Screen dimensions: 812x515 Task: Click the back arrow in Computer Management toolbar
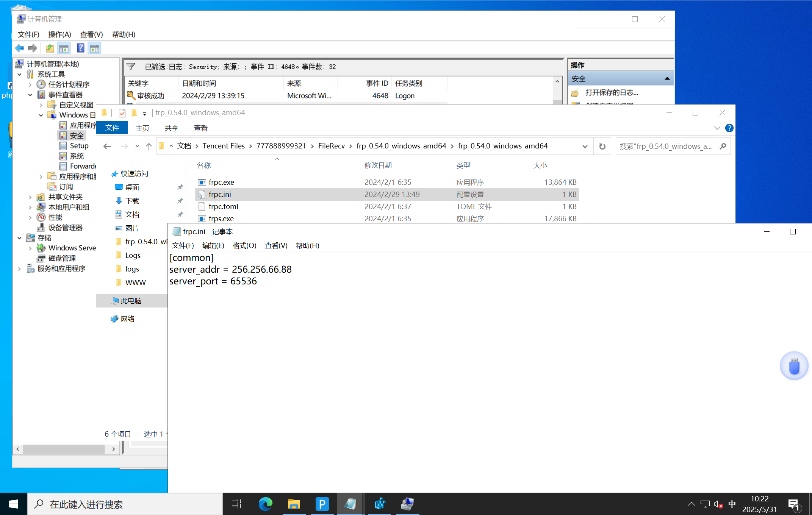(x=19, y=48)
